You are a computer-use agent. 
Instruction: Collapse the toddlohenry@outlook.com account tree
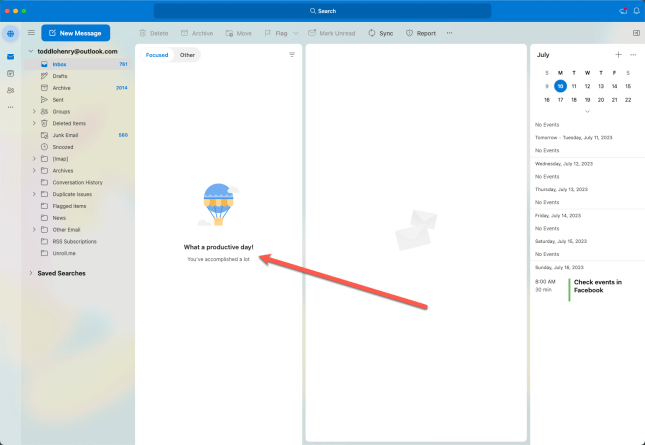pyautogui.click(x=31, y=51)
